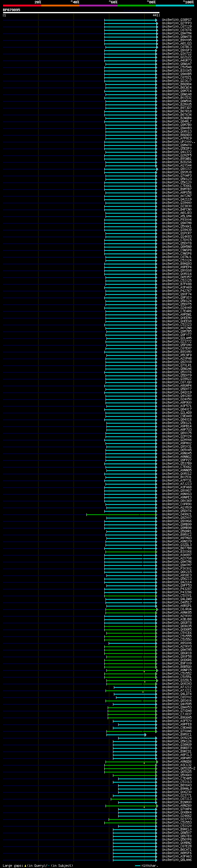Select the UniRef100_A3C132 label
This screenshot has height=868, width=197.
coord(177,765)
